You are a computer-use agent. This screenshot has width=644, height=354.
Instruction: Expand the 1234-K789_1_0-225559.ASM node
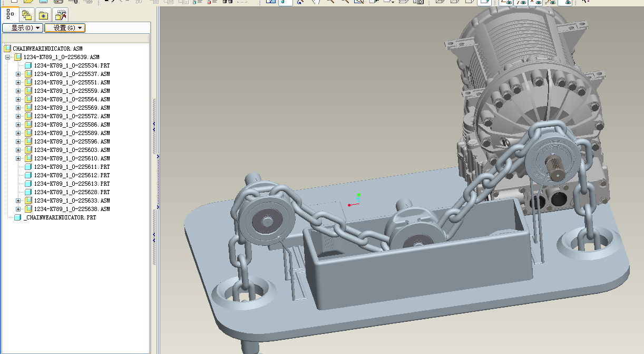point(18,91)
